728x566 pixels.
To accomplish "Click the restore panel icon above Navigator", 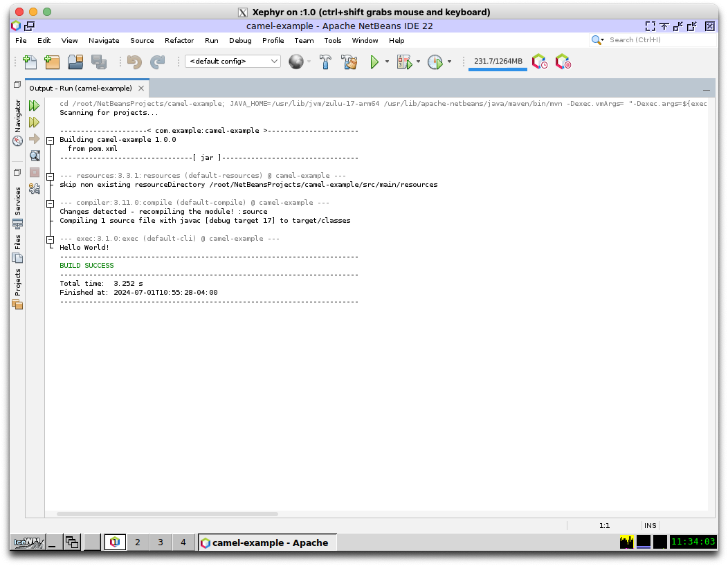I will (x=17, y=84).
